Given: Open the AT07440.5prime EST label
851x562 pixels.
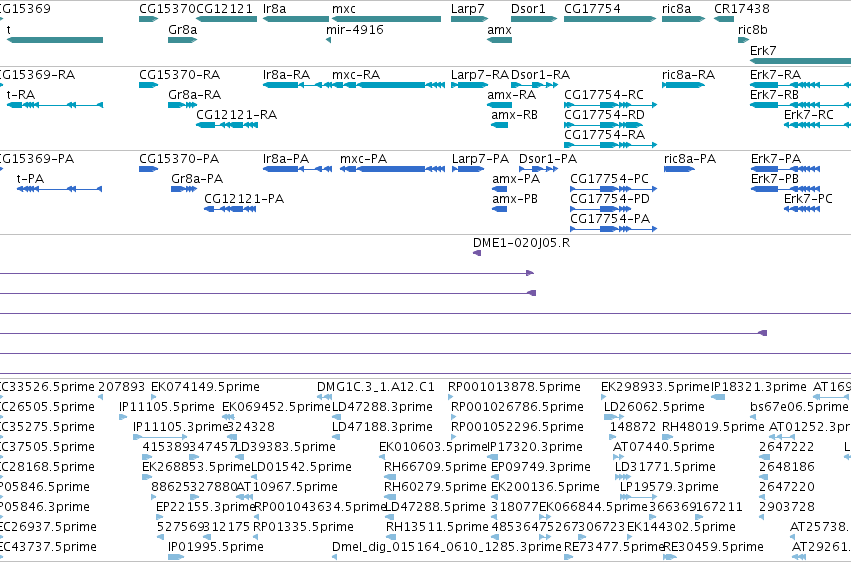Looking at the screenshot, I should point(664,447).
